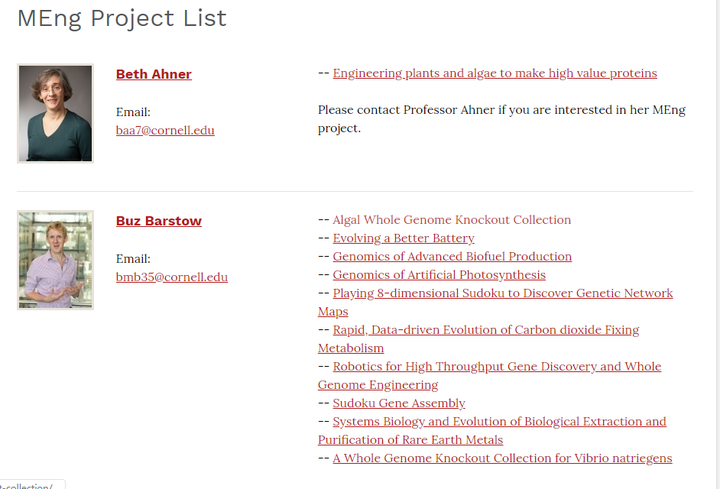Open Sudoku Gene Assembly project link
720x489 pixels.
point(398,403)
